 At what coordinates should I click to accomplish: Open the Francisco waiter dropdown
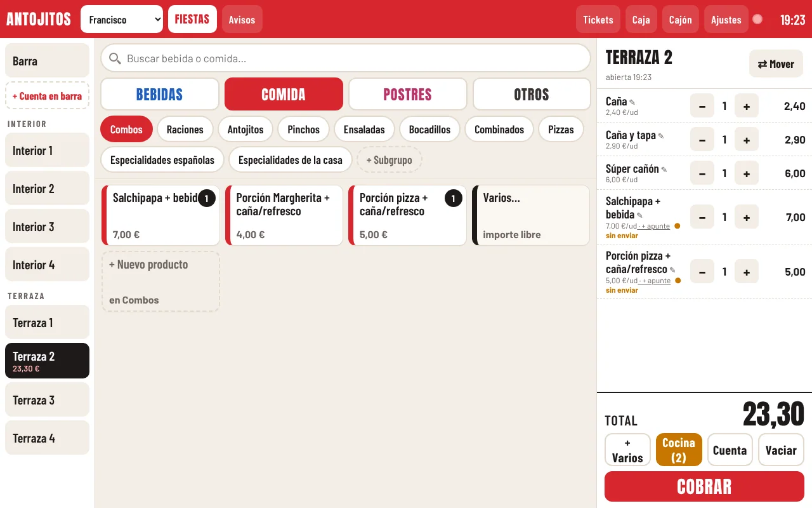122,19
